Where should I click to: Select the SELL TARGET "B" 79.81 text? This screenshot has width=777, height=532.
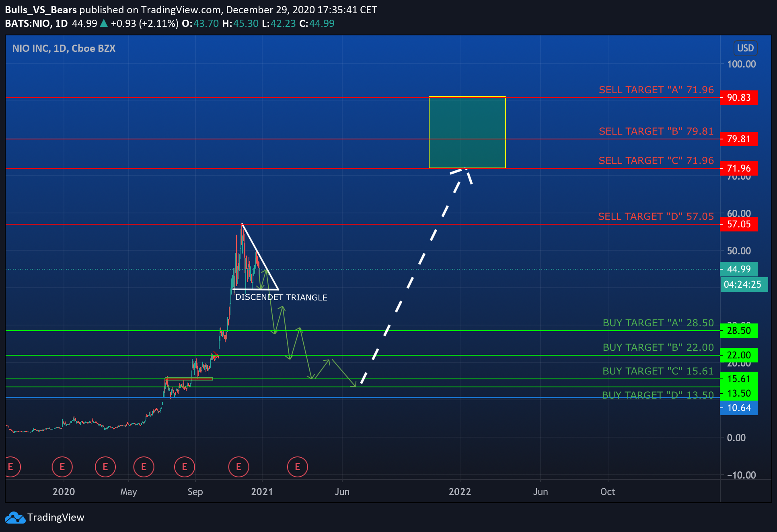[x=656, y=131]
